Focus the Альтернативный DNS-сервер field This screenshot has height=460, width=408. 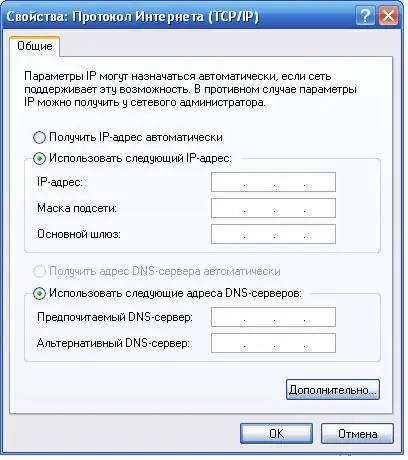(x=273, y=343)
